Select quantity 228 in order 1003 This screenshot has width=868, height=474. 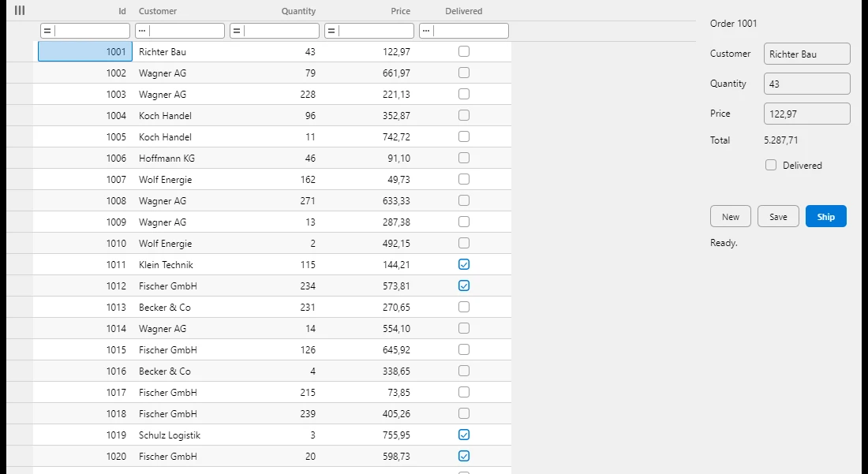coord(275,94)
